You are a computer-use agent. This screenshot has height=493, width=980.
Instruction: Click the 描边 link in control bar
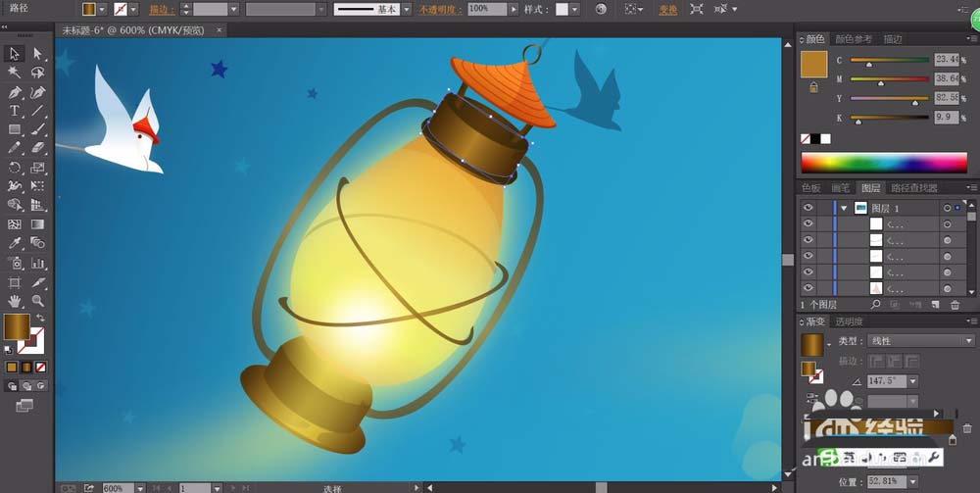[163, 10]
